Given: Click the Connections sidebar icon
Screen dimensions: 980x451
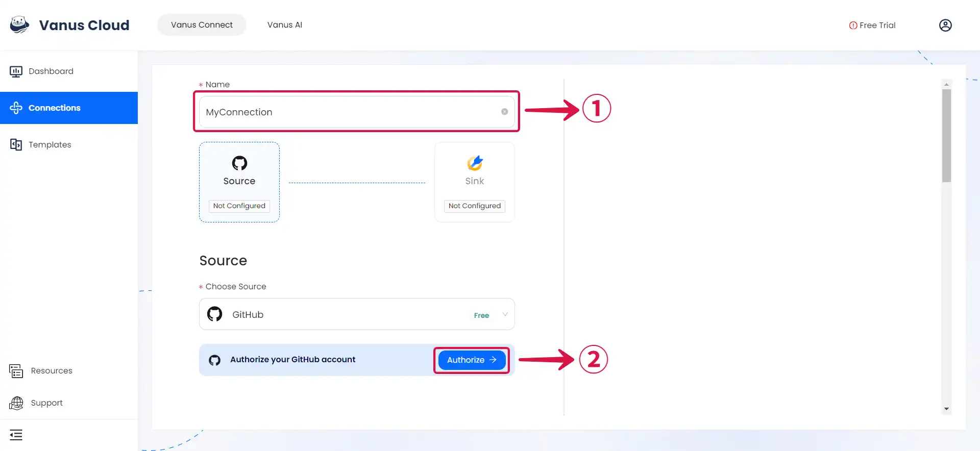Looking at the screenshot, I should [16, 108].
